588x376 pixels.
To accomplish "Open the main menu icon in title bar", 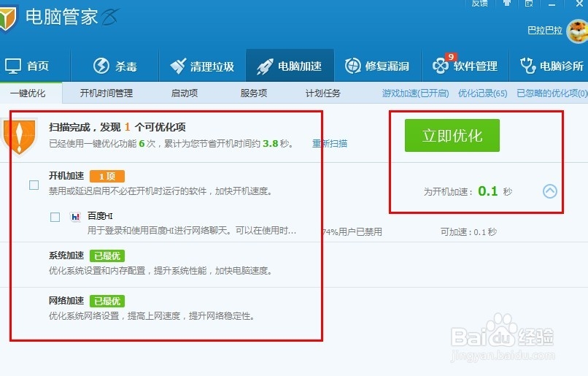I will click(x=529, y=4).
